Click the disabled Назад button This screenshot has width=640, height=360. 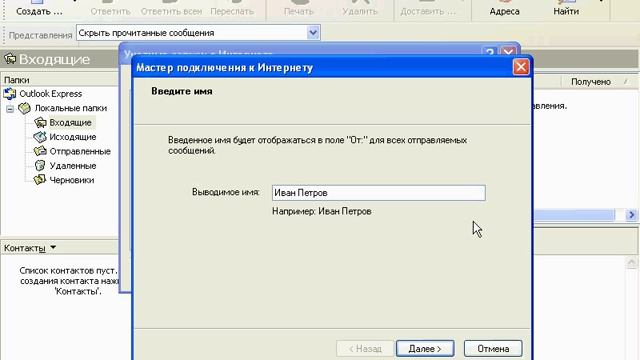[365, 349]
